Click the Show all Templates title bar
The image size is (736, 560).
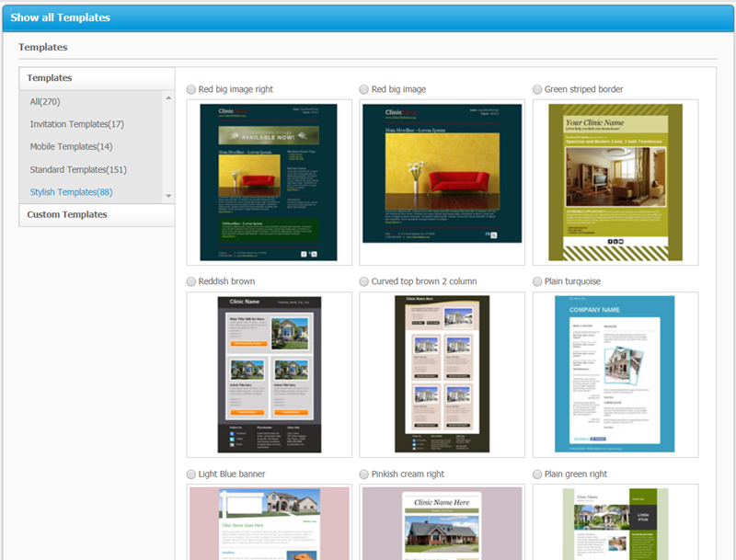point(368,17)
